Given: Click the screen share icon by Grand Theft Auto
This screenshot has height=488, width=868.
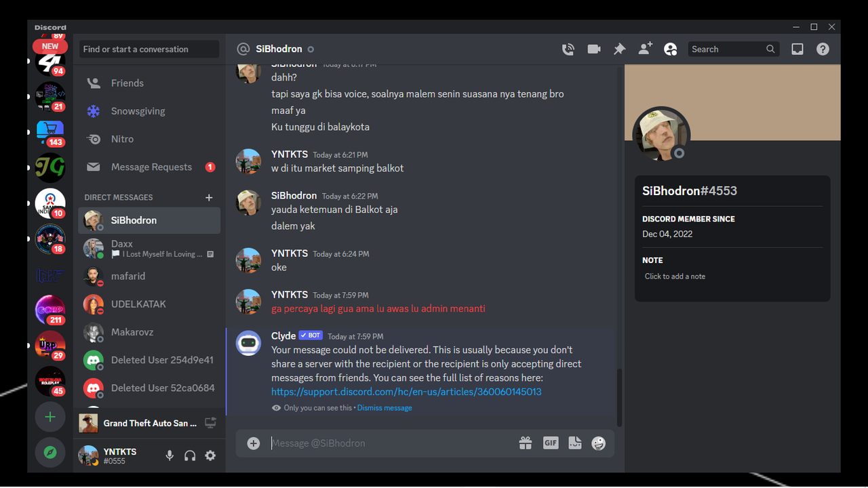Looking at the screenshot, I should [x=210, y=423].
